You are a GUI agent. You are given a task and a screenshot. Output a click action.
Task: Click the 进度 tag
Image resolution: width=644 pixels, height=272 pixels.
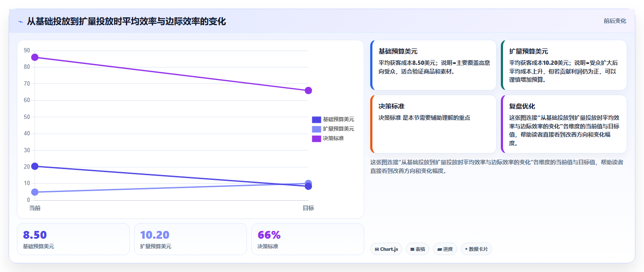tap(445, 249)
